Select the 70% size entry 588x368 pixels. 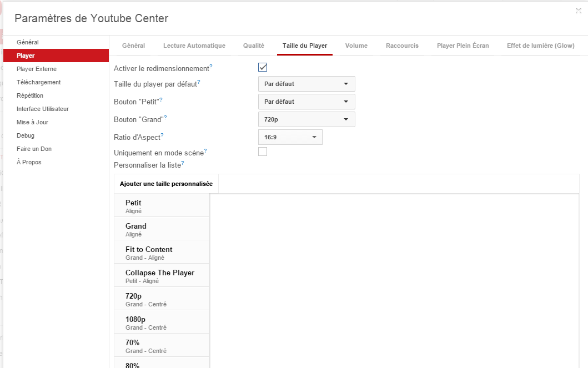point(162,345)
